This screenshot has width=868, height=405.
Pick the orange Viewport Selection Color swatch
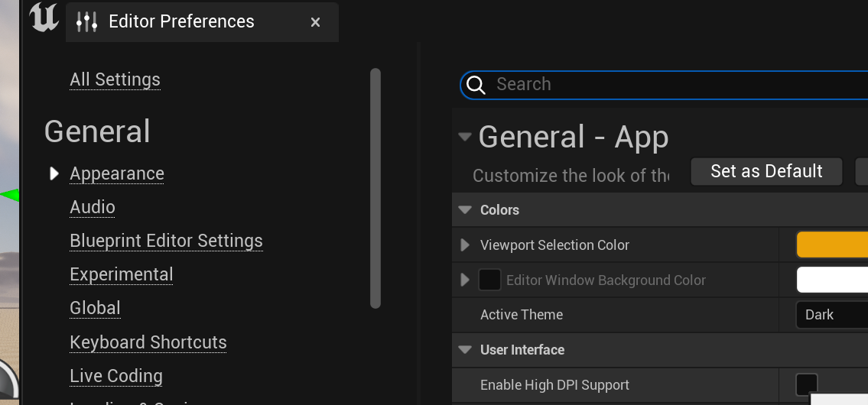tap(831, 245)
